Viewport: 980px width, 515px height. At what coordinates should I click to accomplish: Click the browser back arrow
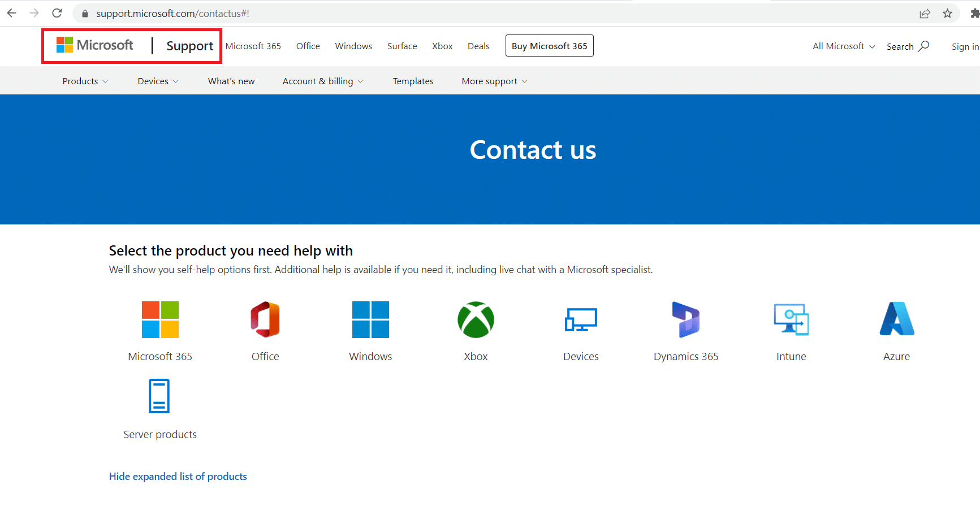11,13
